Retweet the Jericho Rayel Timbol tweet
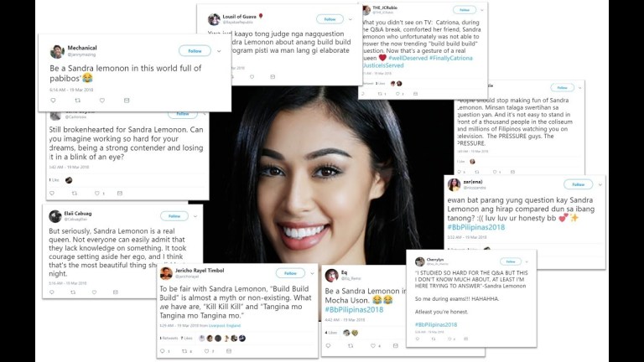The image size is (644, 362). 184,351
